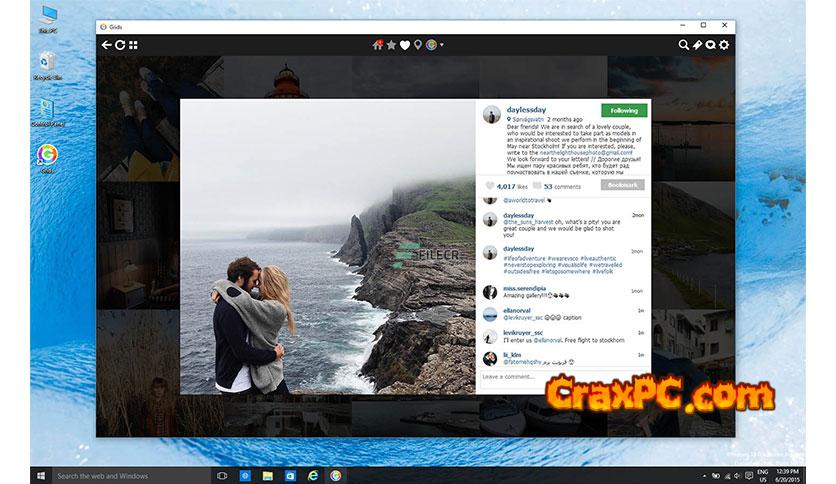836x484 pixels.
Task: Click the ellanorval commenter avatar
Action: coord(490,314)
